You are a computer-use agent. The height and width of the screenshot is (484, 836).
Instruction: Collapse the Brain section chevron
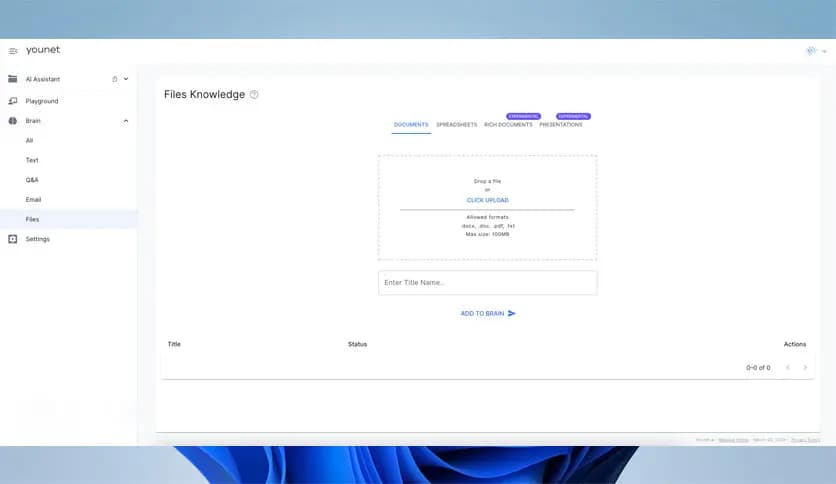coord(126,121)
